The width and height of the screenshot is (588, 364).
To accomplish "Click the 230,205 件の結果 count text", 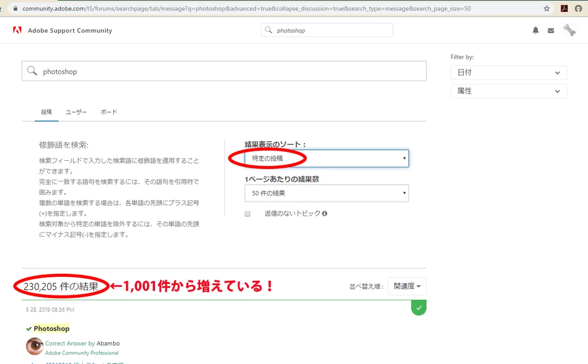I will [61, 287].
